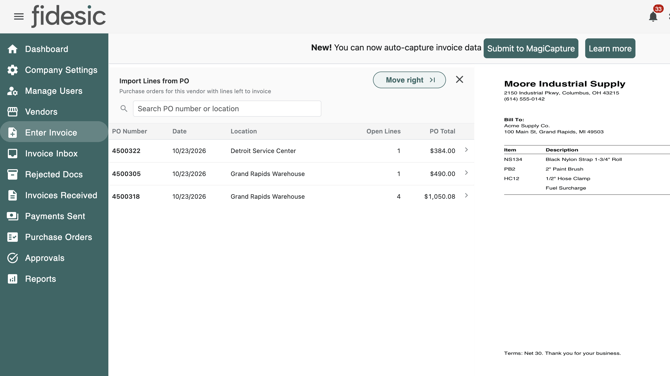This screenshot has height=376, width=670.
Task: Click the Date column header
Action: pos(179,131)
